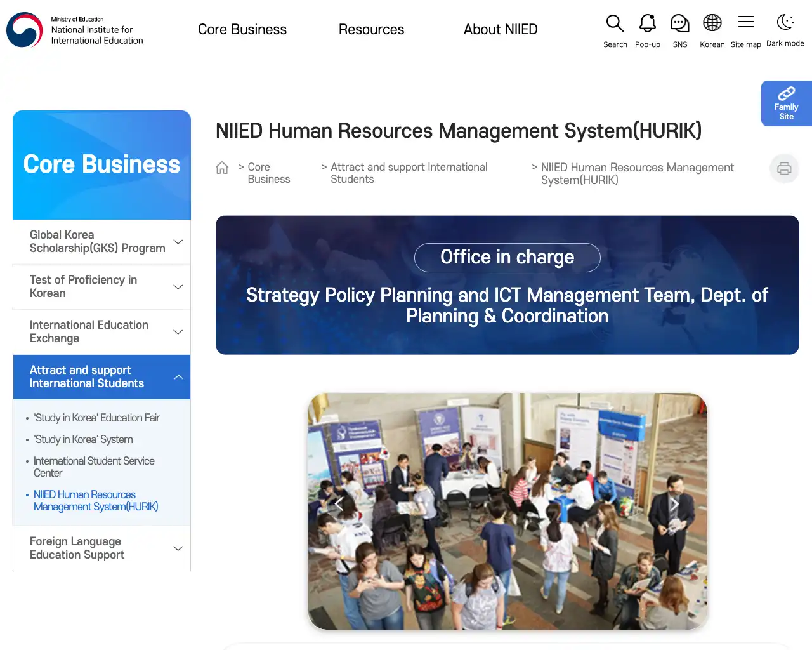
Task: Open the Search magnifier icon
Action: 615,23
